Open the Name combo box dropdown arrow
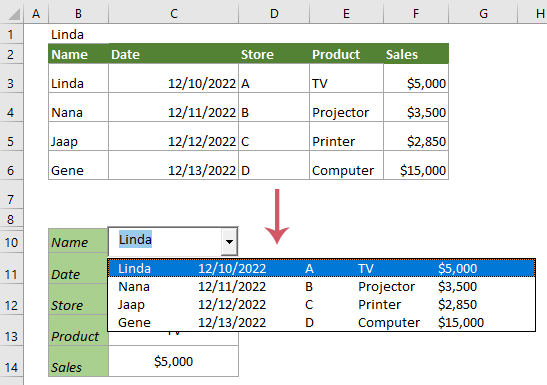Viewport: 547px width, 385px height. (229, 242)
